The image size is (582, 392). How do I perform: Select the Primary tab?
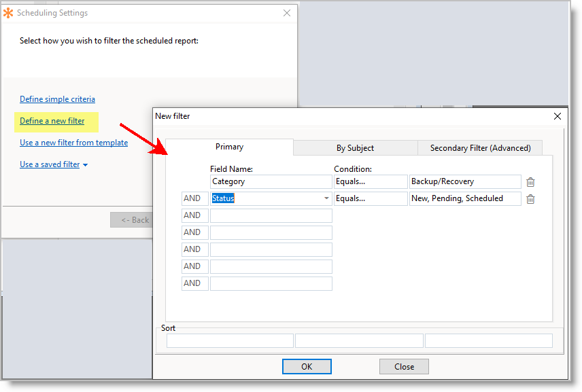pyautogui.click(x=229, y=147)
